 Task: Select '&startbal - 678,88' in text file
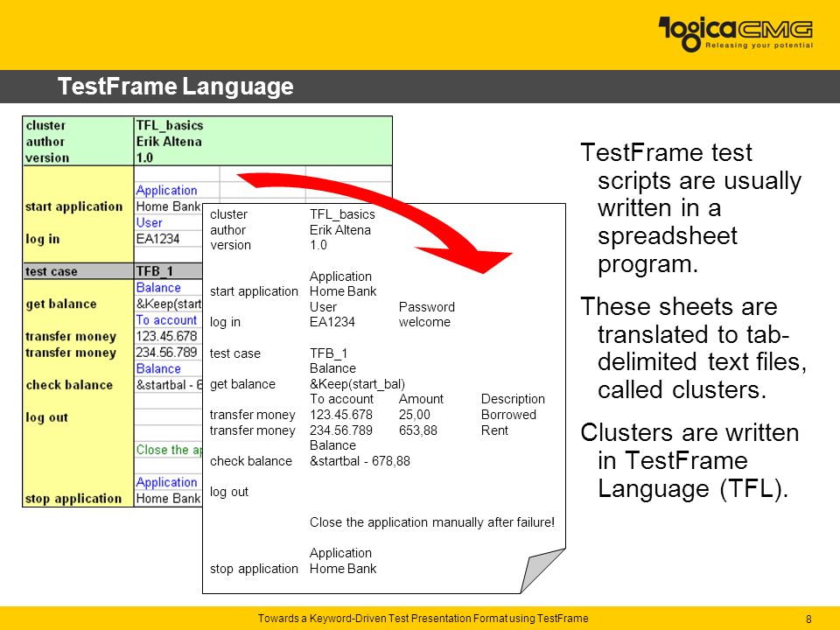pos(360,461)
